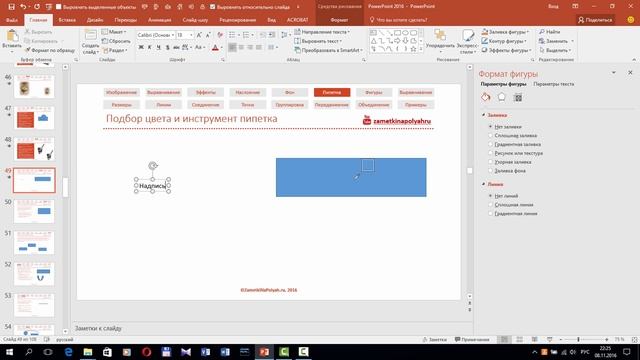Uncheck Выровнять относительно слайда checkbox
The width and height of the screenshot is (640, 360).
(x=212, y=7)
